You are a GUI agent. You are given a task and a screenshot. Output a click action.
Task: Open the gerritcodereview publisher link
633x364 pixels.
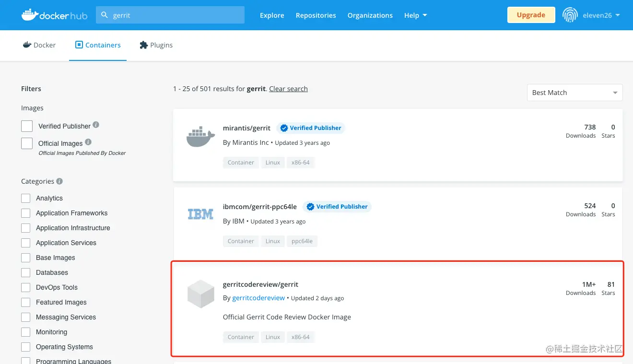[258, 298]
